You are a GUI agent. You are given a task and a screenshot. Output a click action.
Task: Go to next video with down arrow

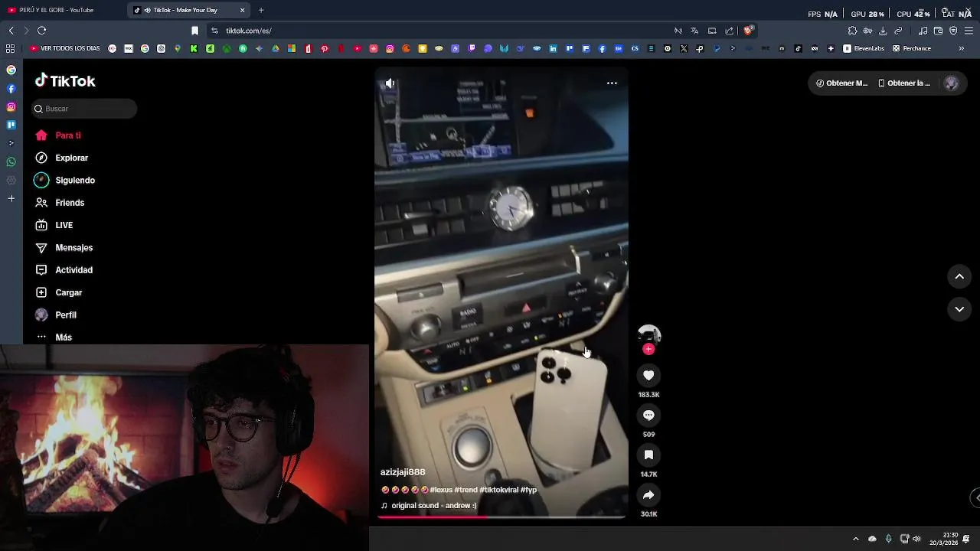[x=959, y=309]
